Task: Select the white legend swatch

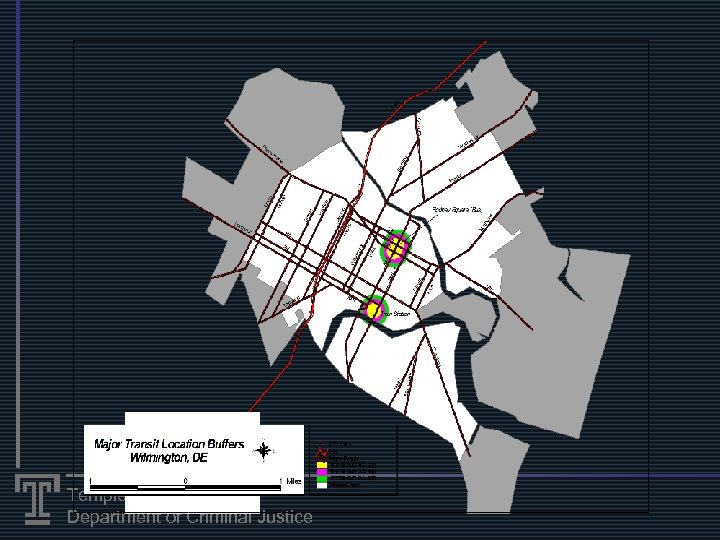Action: pos(322,484)
